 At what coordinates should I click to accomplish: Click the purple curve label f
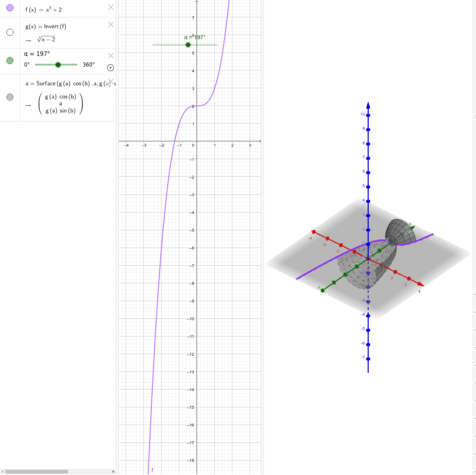[x=152, y=470]
